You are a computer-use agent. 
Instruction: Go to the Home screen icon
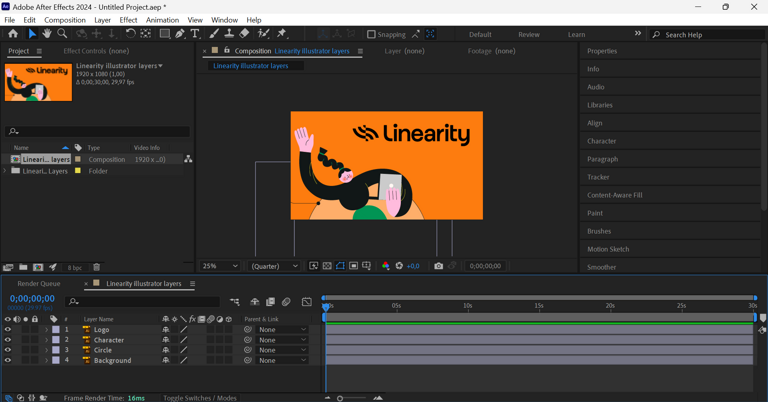pyautogui.click(x=13, y=34)
